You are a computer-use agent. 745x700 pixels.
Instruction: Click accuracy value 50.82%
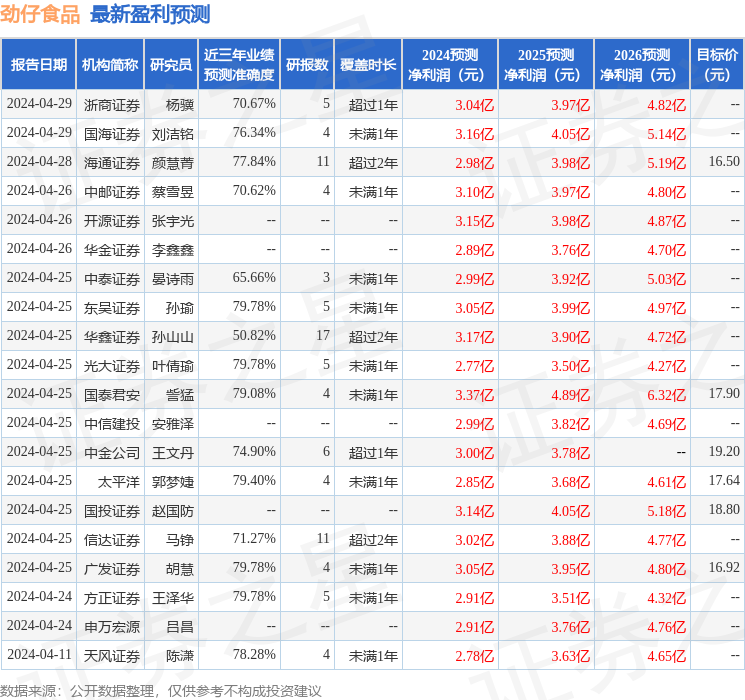coord(254,335)
